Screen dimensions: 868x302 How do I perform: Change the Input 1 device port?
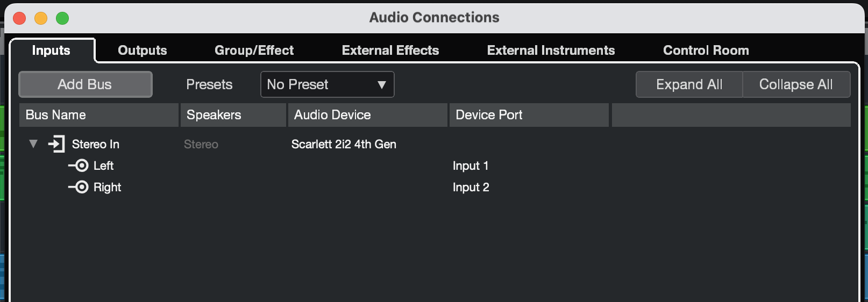click(x=470, y=166)
